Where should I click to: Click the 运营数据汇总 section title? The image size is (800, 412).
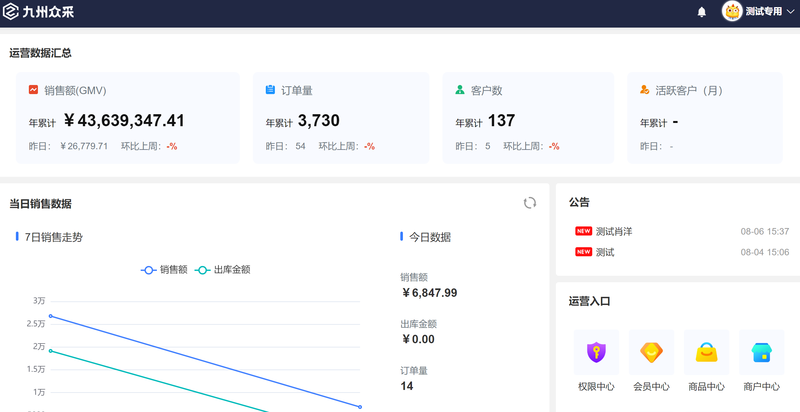[x=40, y=53]
